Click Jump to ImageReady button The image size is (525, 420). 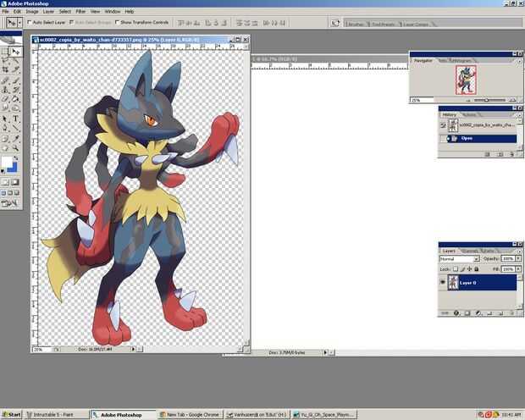pos(9,203)
